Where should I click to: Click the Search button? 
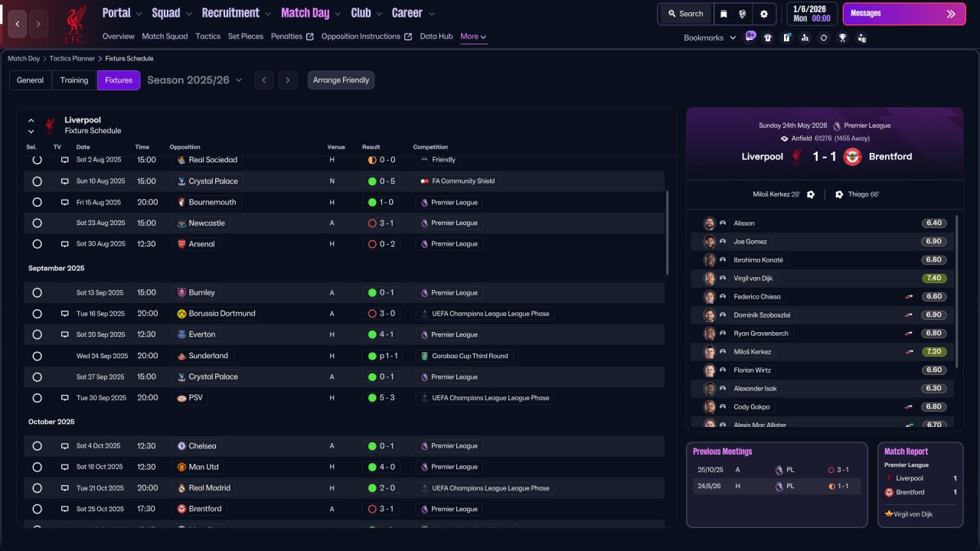click(685, 14)
